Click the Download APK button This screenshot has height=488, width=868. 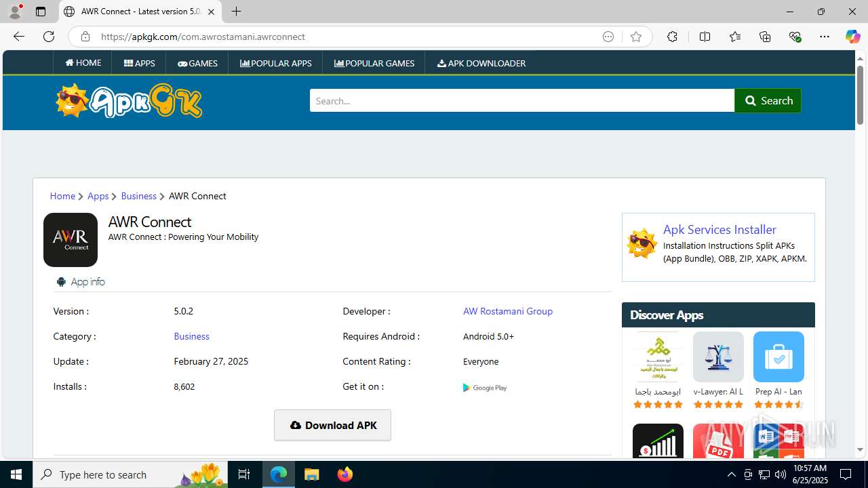pyautogui.click(x=332, y=425)
